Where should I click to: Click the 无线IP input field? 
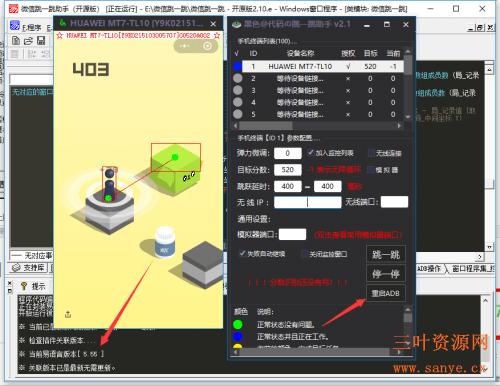(x=308, y=202)
